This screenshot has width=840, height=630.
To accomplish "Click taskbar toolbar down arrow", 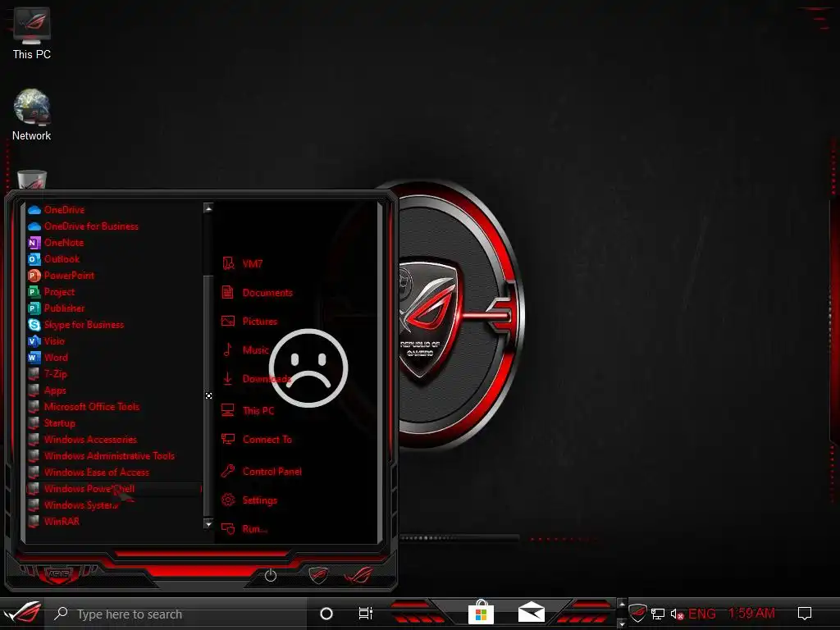I will [622, 623].
